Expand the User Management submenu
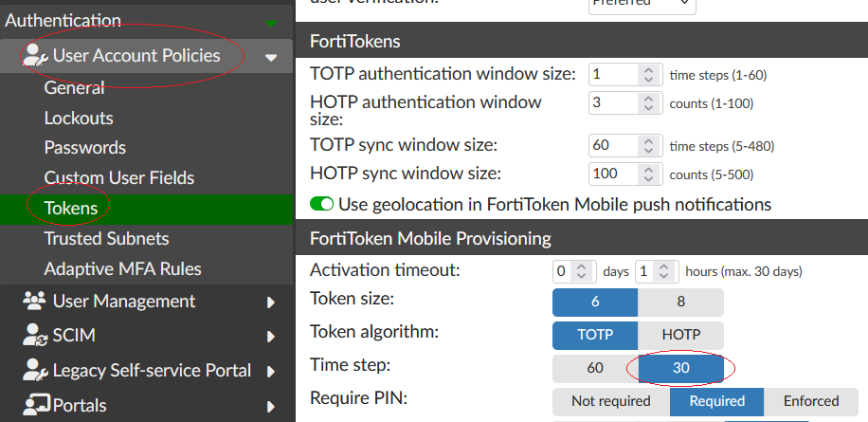 point(271,303)
